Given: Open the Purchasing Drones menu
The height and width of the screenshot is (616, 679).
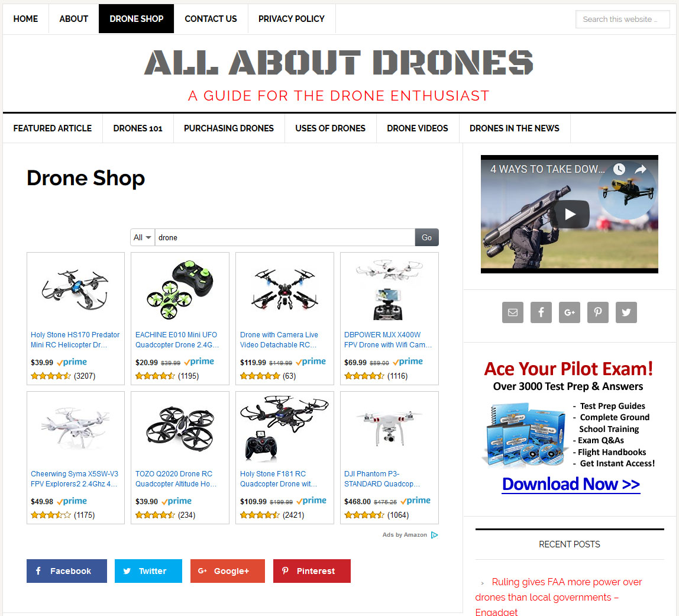Looking at the screenshot, I should coord(229,128).
